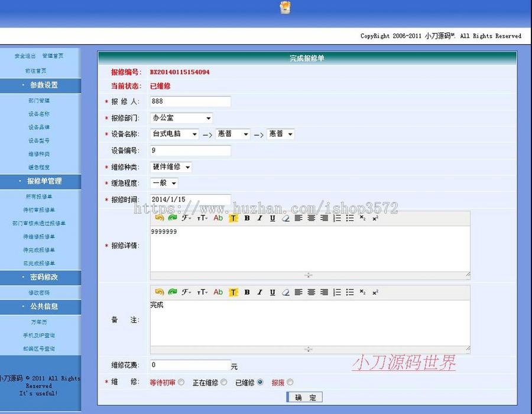The height and width of the screenshot is (414, 532).
Task: Click the Redo icon in 报修详情 editor
Action: [171, 218]
